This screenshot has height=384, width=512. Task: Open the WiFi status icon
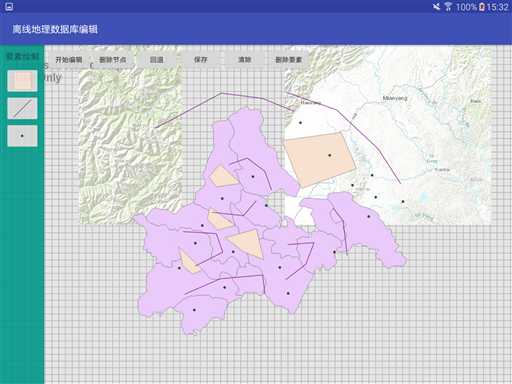448,7
